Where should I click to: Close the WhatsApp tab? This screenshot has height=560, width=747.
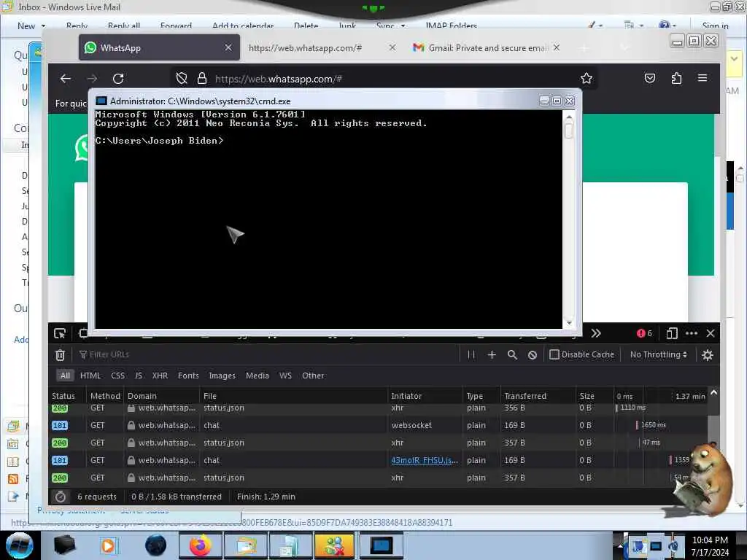[228, 47]
